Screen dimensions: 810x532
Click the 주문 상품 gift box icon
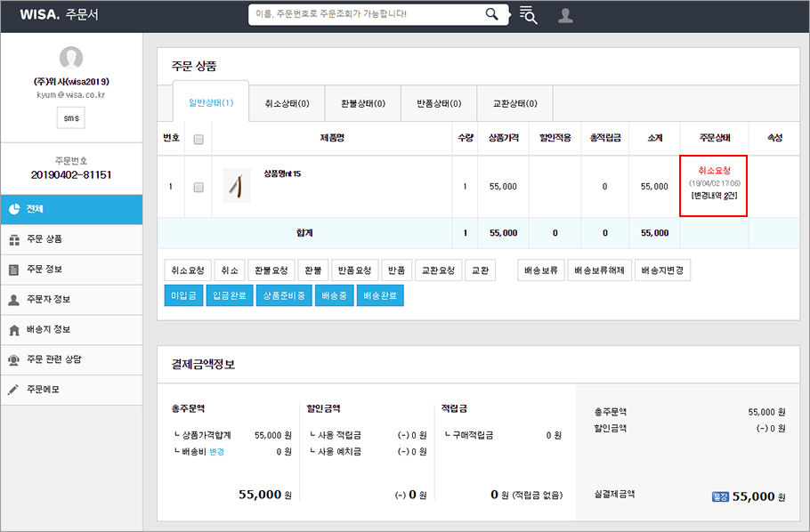14,239
